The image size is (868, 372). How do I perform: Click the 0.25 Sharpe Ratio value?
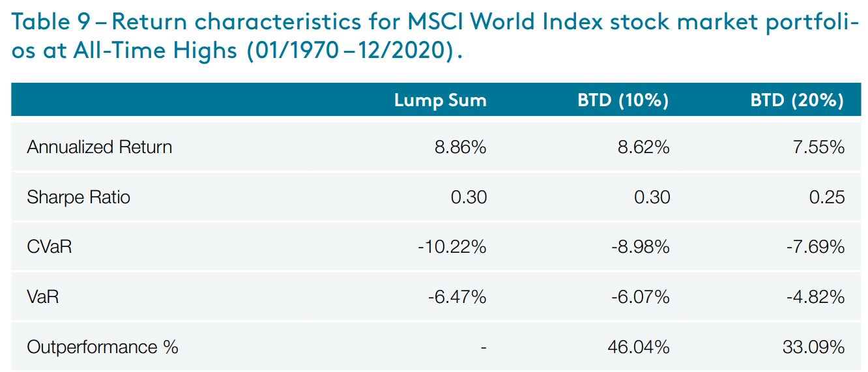pos(827,197)
